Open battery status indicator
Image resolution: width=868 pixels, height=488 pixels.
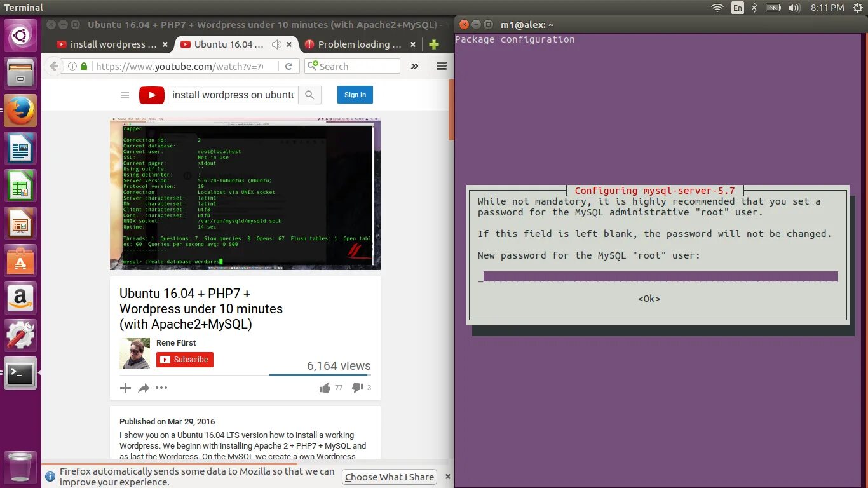pyautogui.click(x=773, y=8)
